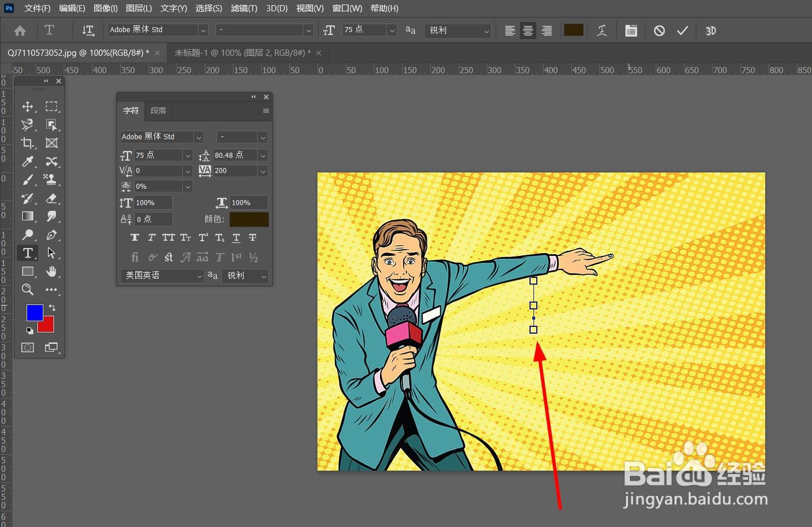Expand tracking 200 dropdown

(263, 171)
